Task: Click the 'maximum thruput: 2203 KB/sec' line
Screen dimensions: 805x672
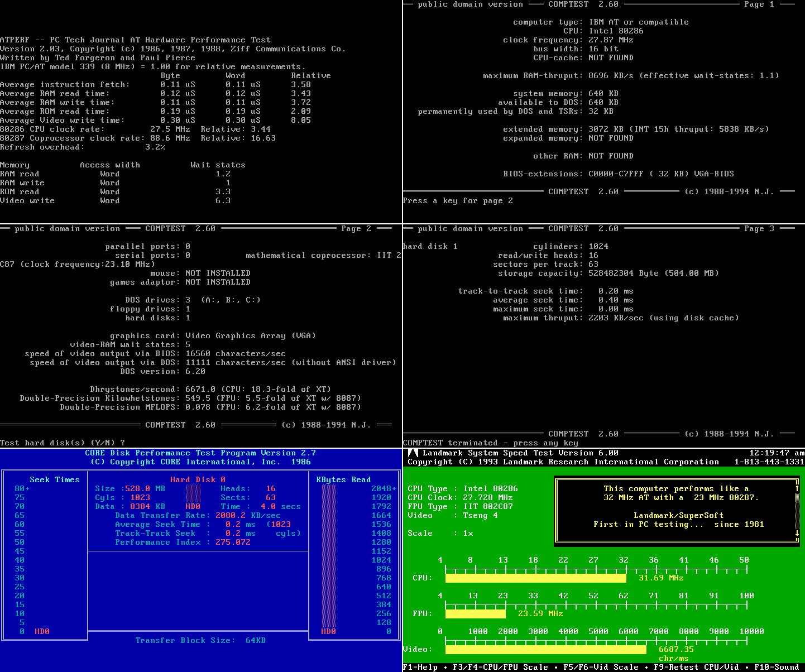Action: pyautogui.click(x=621, y=318)
